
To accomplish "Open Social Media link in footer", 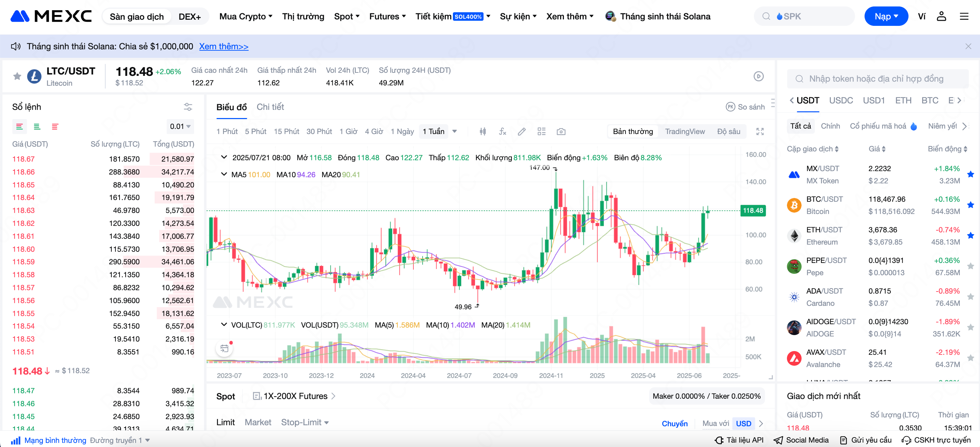I will (x=801, y=440).
